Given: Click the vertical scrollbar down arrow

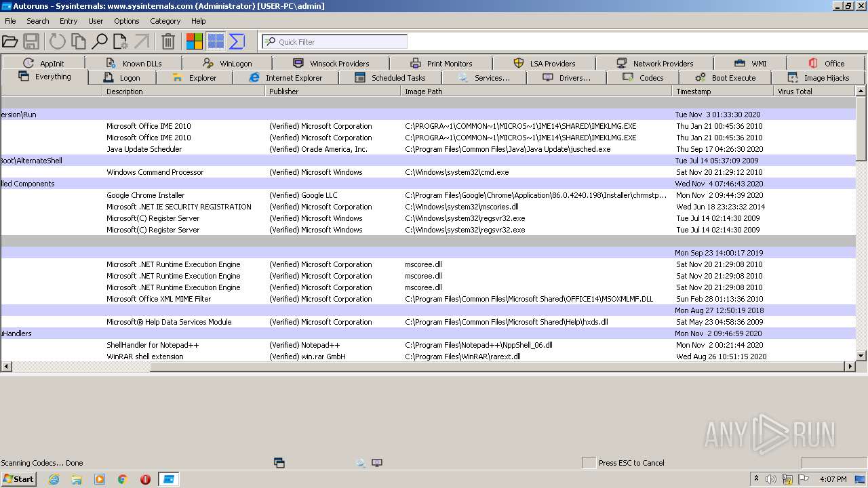Looking at the screenshot, I should point(861,355).
